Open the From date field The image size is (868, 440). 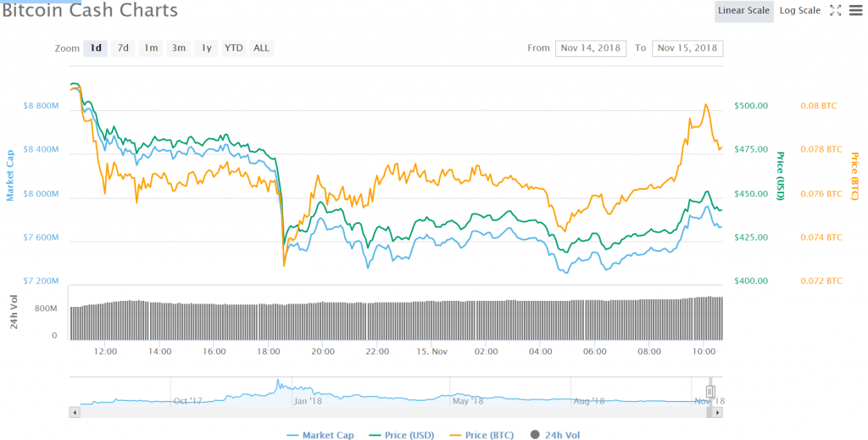coord(591,48)
